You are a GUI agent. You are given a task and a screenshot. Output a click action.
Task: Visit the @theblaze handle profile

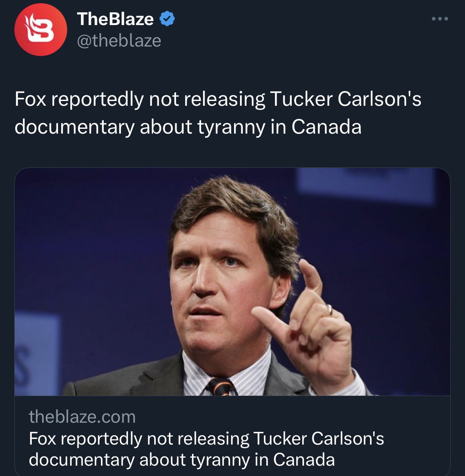(x=119, y=41)
